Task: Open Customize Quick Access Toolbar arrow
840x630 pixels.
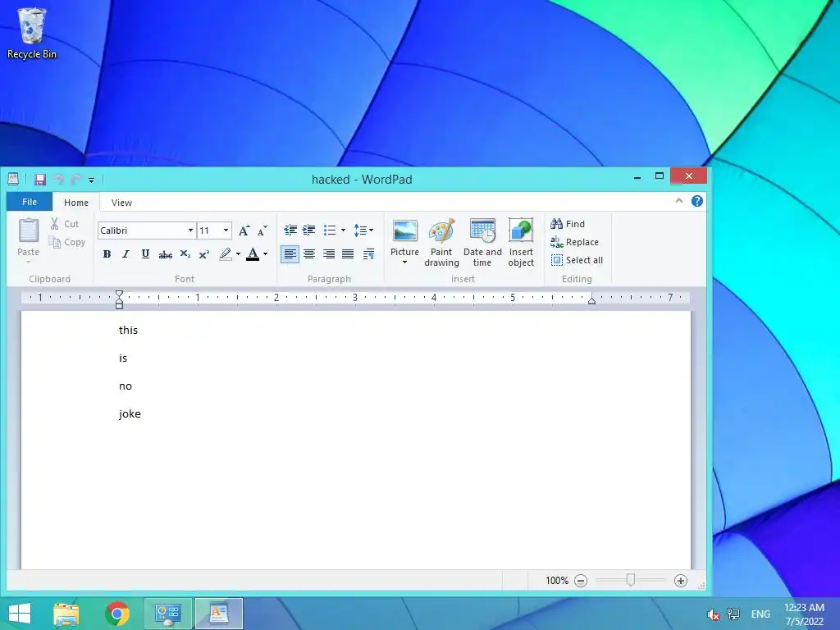Action: (92, 180)
